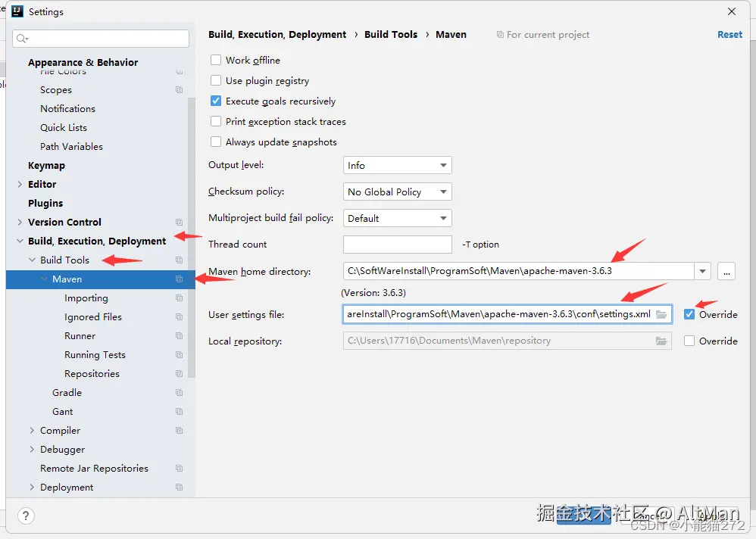The height and width of the screenshot is (539, 756).
Task: Expand the Debugger node
Action: (32, 450)
